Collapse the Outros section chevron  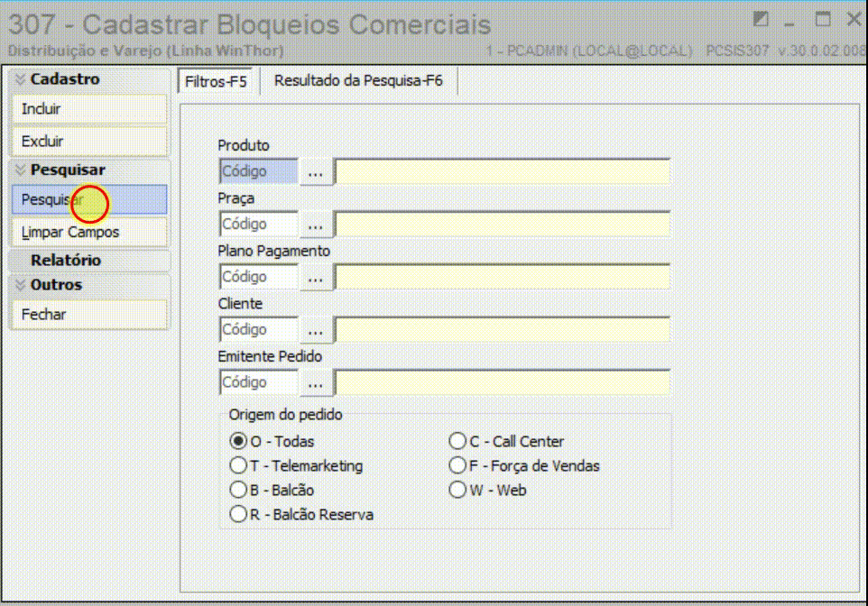point(21,284)
